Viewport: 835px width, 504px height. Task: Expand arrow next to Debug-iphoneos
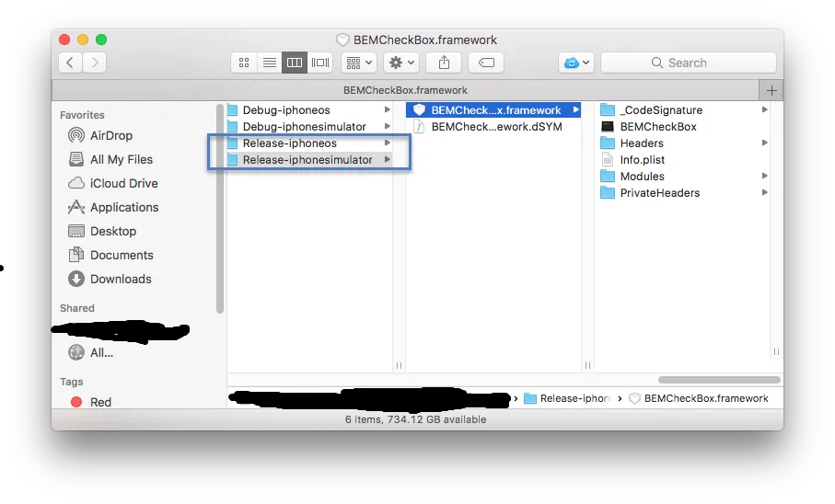[x=388, y=109]
